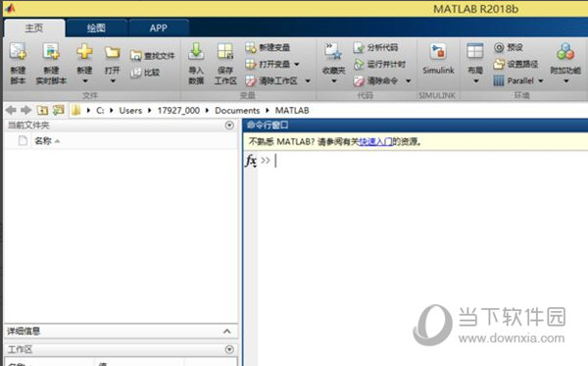The image size is (588, 366).
Task: Click the back navigation arrow
Action: [x=11, y=110]
